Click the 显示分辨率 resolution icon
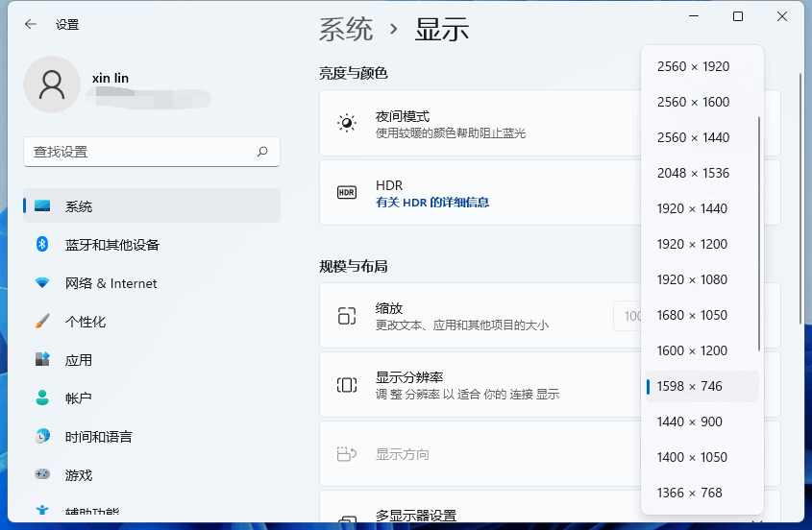Viewport: 812px width, 530px height. tap(347, 385)
